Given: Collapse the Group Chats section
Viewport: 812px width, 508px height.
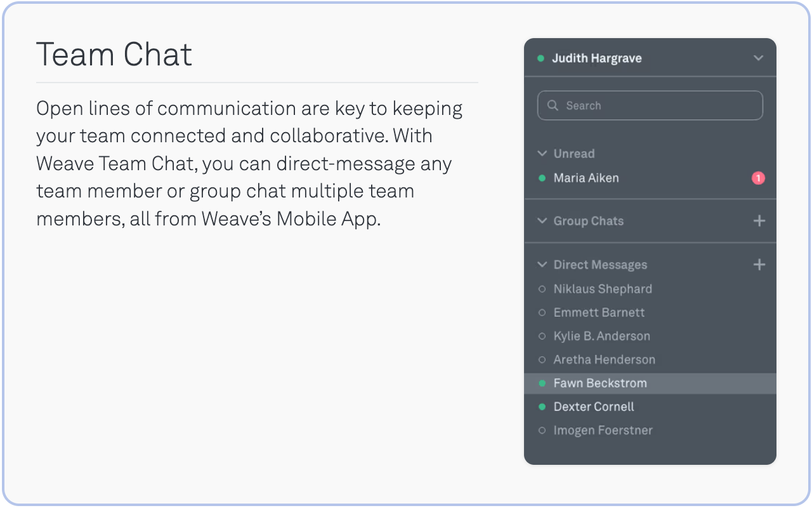Looking at the screenshot, I should pyautogui.click(x=542, y=221).
